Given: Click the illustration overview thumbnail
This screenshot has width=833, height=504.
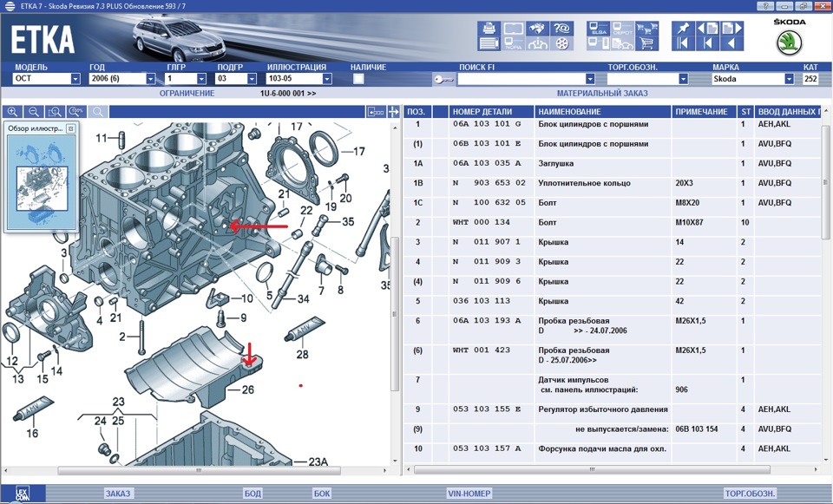Looking at the screenshot, I should coord(42,180).
